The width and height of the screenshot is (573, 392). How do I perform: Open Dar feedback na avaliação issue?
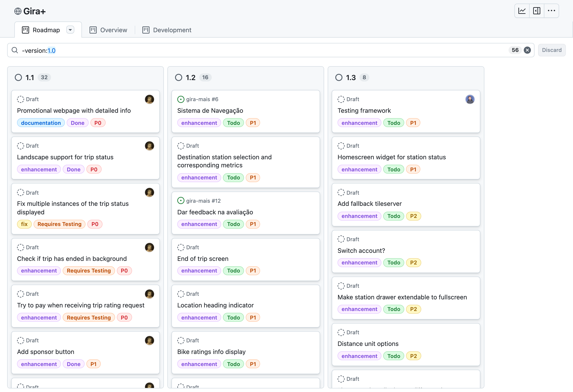(x=215, y=212)
